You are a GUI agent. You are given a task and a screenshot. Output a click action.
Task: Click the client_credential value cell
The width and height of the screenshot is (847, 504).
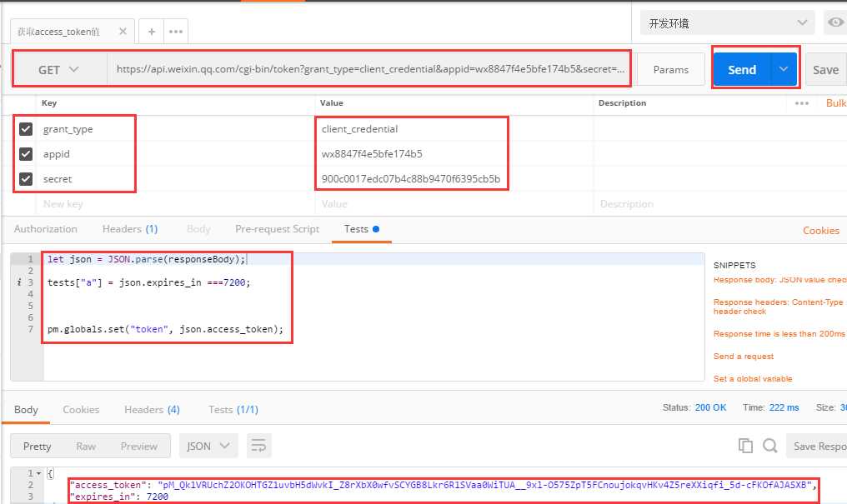coord(454,129)
